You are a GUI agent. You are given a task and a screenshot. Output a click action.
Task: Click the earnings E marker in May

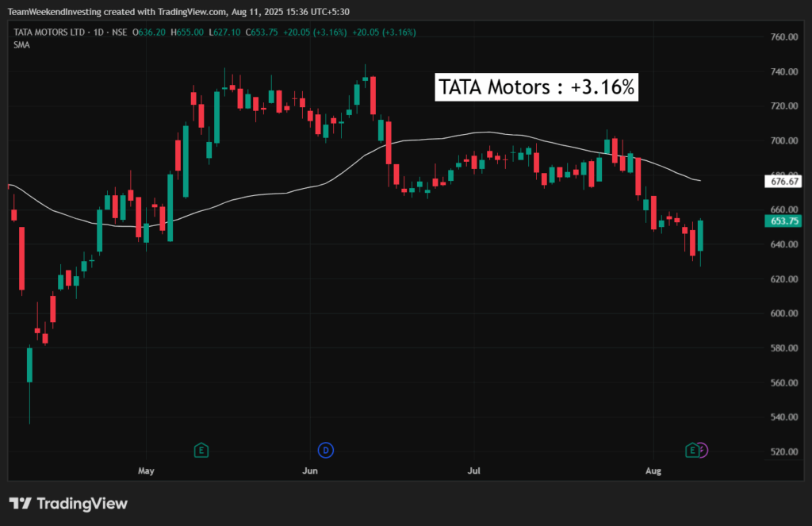[x=201, y=451]
